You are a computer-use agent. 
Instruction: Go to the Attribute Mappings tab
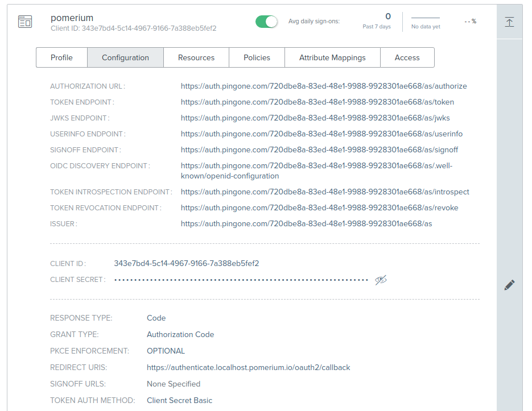click(x=332, y=57)
